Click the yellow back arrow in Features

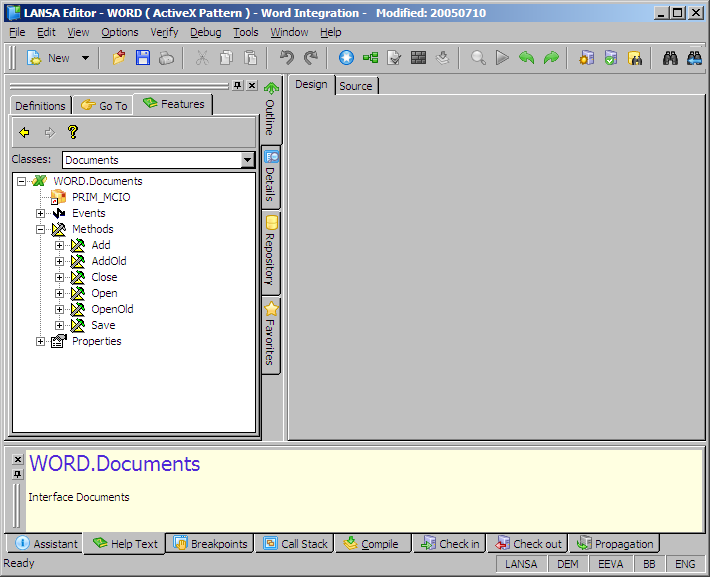point(24,132)
